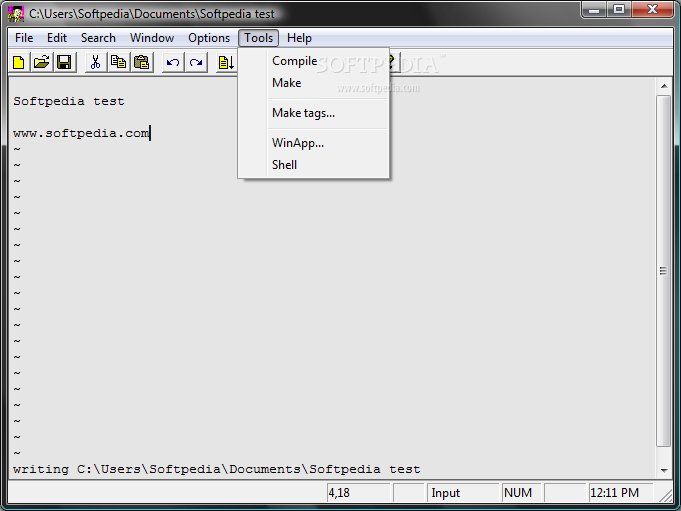Image resolution: width=681 pixels, height=511 pixels.
Task: Open the Search menu
Action: click(x=98, y=38)
